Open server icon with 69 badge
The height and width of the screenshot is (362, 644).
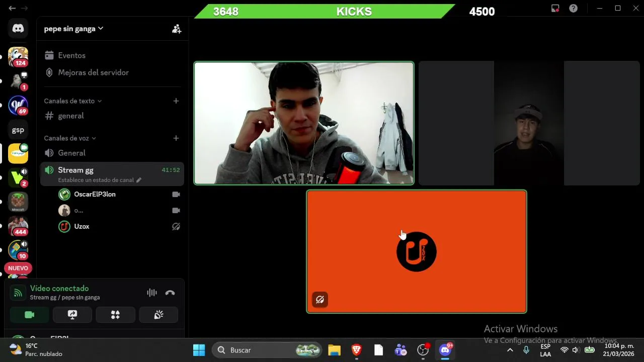coord(18,105)
